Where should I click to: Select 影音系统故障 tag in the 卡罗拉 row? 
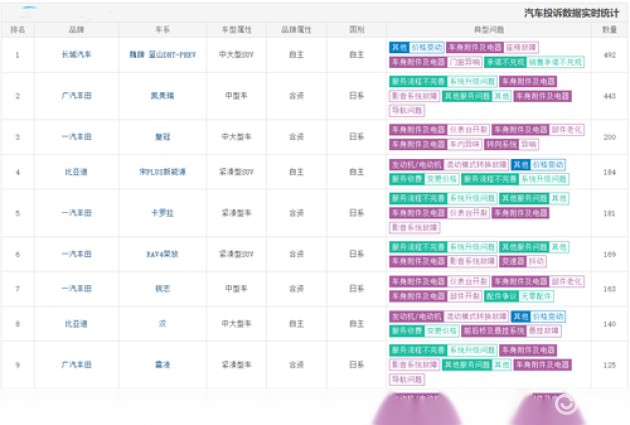coord(414,228)
